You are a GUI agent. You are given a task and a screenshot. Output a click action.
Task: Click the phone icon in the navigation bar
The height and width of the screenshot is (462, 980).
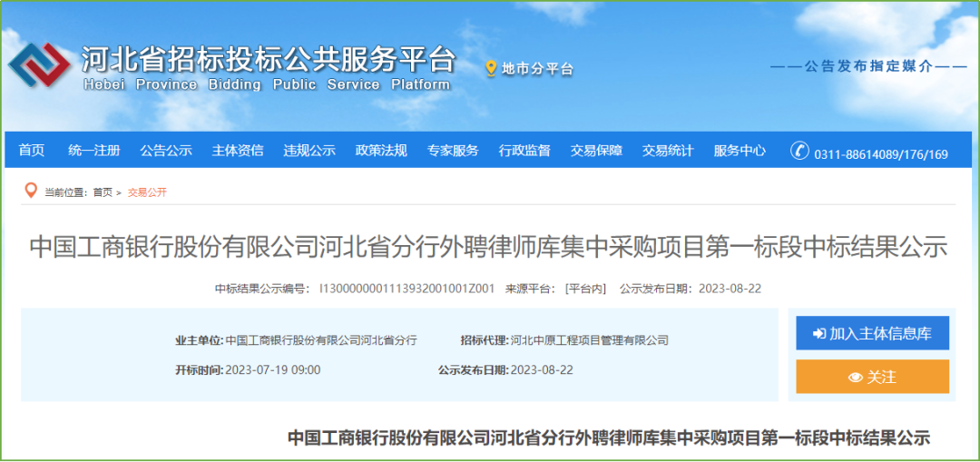(799, 151)
